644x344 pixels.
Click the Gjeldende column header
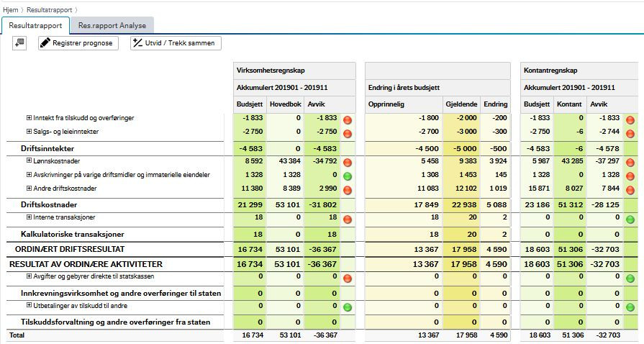461,104
